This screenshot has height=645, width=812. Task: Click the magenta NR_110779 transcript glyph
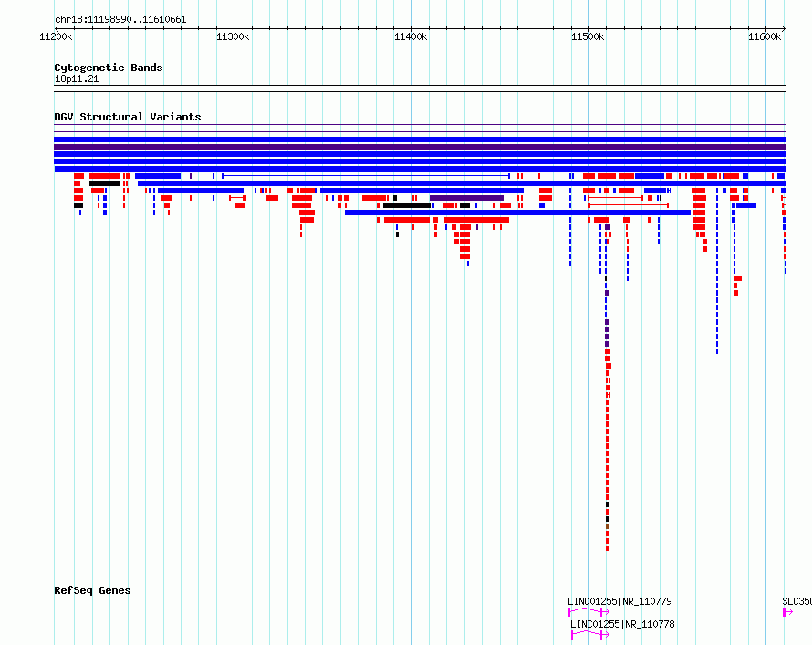click(588, 612)
